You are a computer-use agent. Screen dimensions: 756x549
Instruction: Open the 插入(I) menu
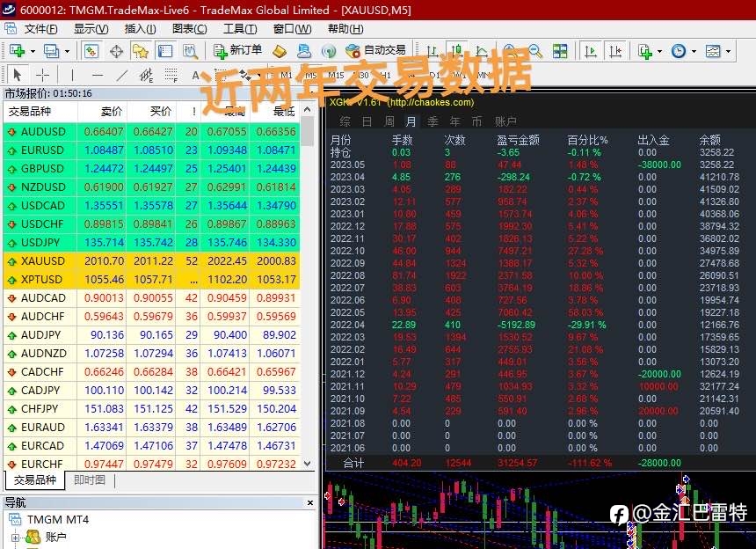[x=141, y=29]
